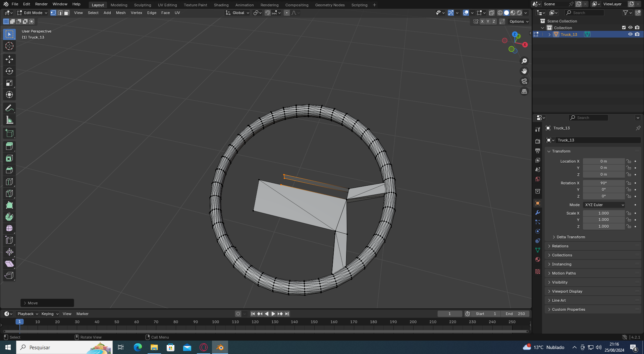Image resolution: width=644 pixels, height=354 pixels.
Task: Select the Cursor tool in toolbar
Action: click(9, 46)
